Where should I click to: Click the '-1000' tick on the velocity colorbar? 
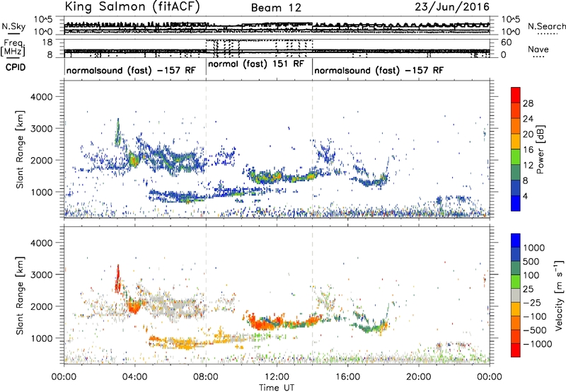[x=538, y=344]
